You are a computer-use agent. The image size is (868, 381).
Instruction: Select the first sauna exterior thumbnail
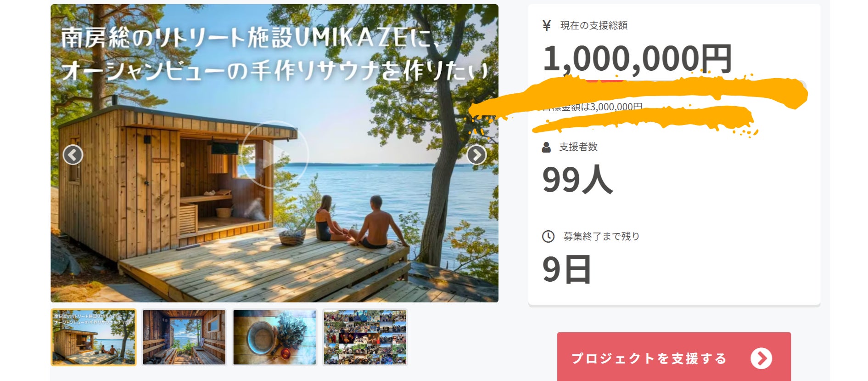[x=94, y=337]
